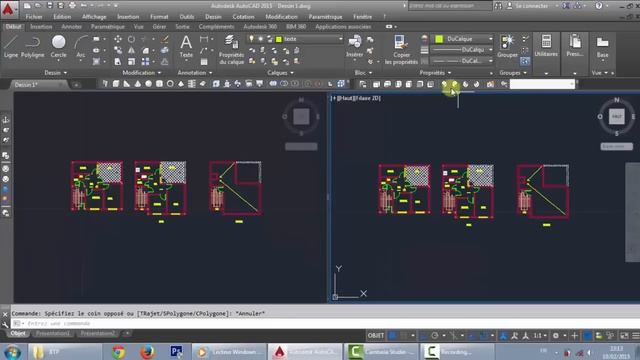Expand the Propriétés panel

(x=435, y=73)
